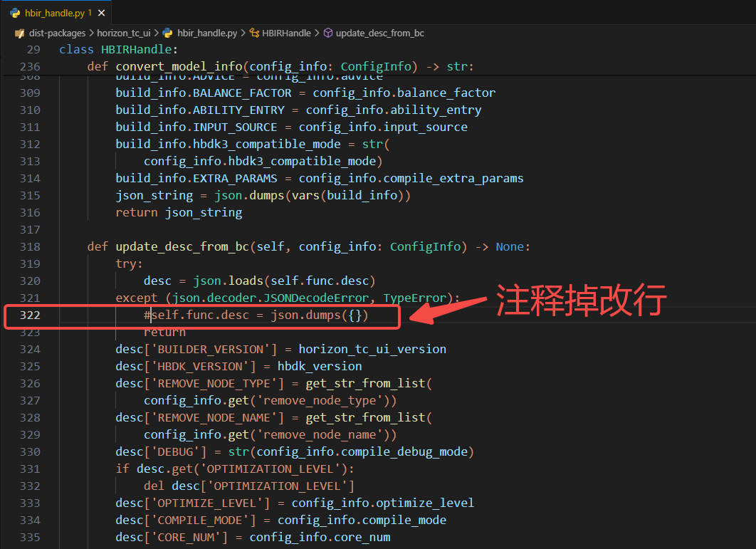756x549 pixels.
Task: Select the hbir_handle.py tab
Action: tap(55, 13)
